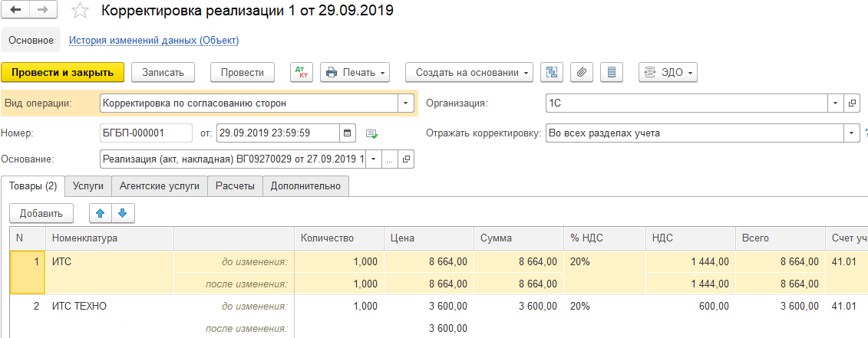The width and height of the screenshot is (868, 338).
Task: Show Дт/Кт accounting entries
Action: point(301,72)
